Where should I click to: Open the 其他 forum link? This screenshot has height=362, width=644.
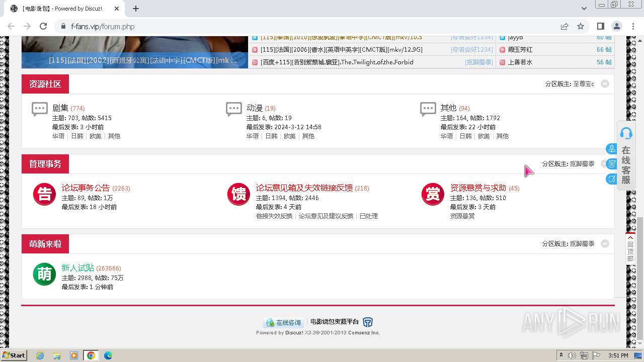pyautogui.click(x=448, y=108)
